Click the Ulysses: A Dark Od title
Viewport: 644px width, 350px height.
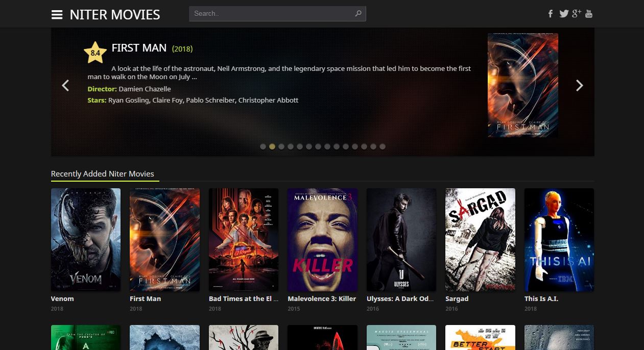pyautogui.click(x=400, y=299)
